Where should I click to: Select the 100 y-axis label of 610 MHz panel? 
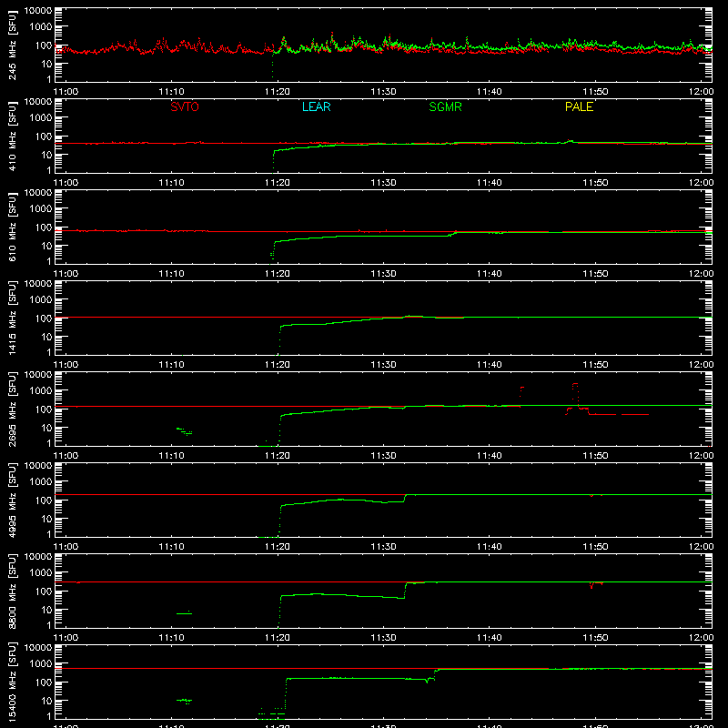[44, 227]
